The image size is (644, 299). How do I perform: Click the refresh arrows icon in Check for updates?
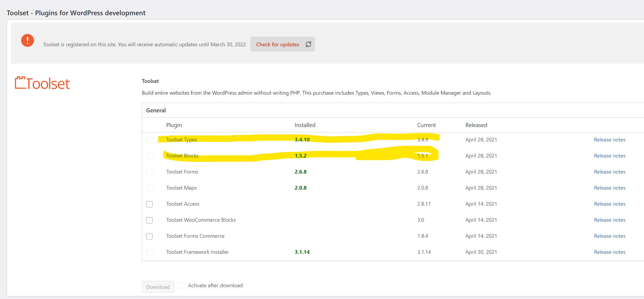(308, 44)
